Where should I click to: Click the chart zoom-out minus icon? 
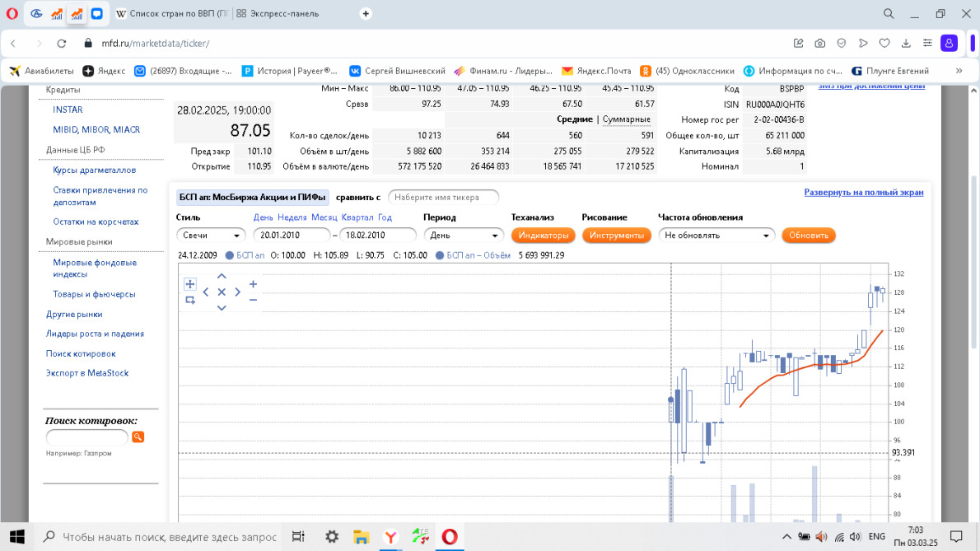253,300
